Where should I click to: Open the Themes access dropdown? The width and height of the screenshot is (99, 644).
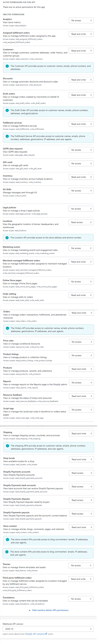pyautogui.click(x=81, y=566)
